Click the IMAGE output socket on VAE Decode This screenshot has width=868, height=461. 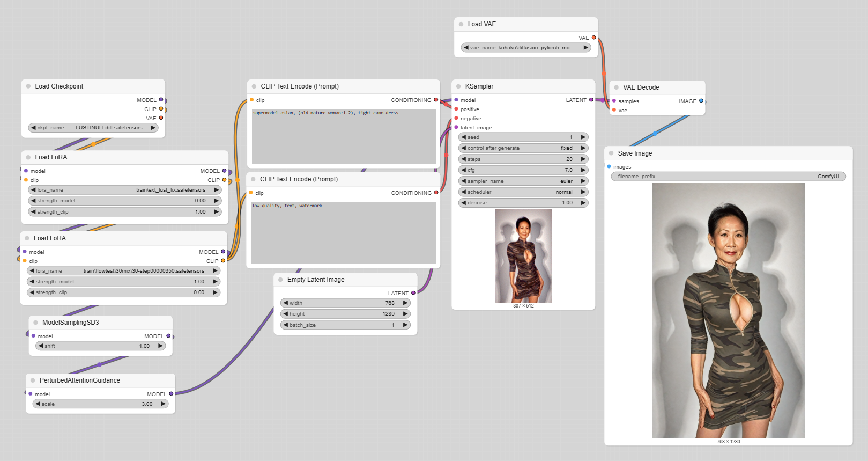(x=701, y=101)
